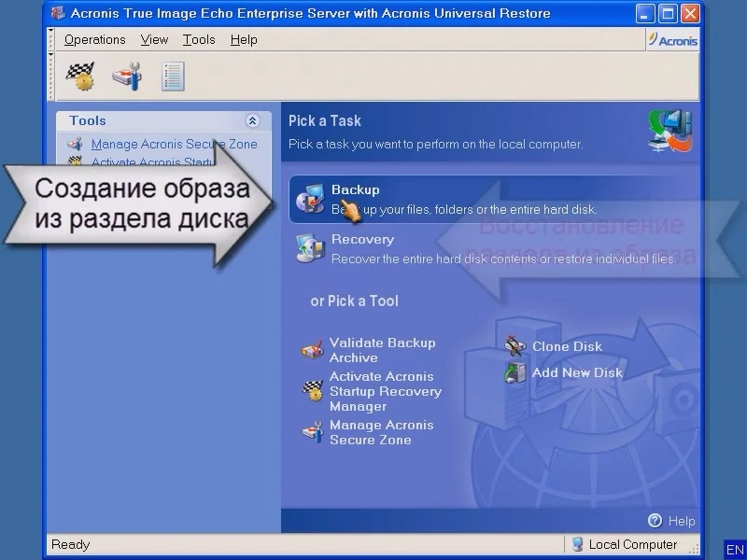
Task: Click the Manage Acronis Secure Zone toolbar icon
Action: click(x=127, y=77)
